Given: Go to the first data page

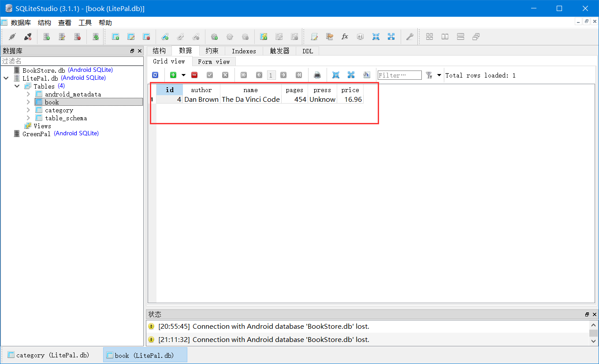Looking at the screenshot, I should pos(244,75).
